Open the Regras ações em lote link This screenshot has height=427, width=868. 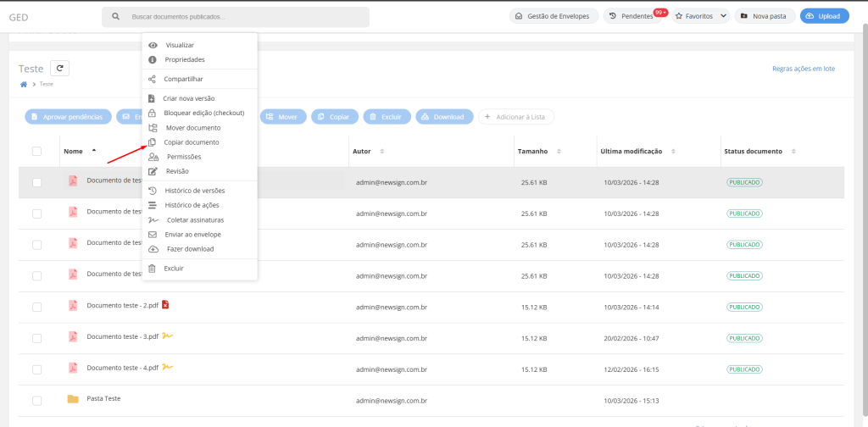pos(803,69)
